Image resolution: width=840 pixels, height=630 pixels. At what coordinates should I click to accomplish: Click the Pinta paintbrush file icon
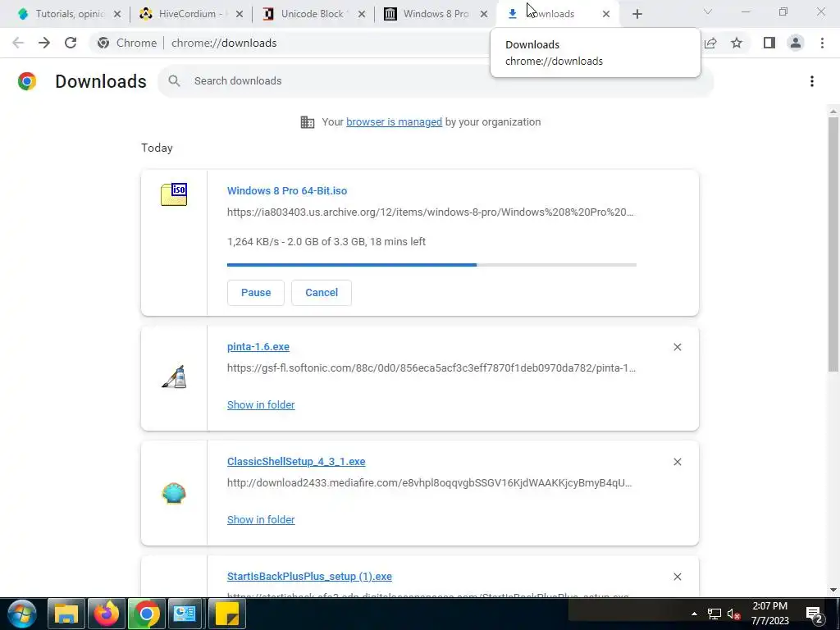pos(174,377)
